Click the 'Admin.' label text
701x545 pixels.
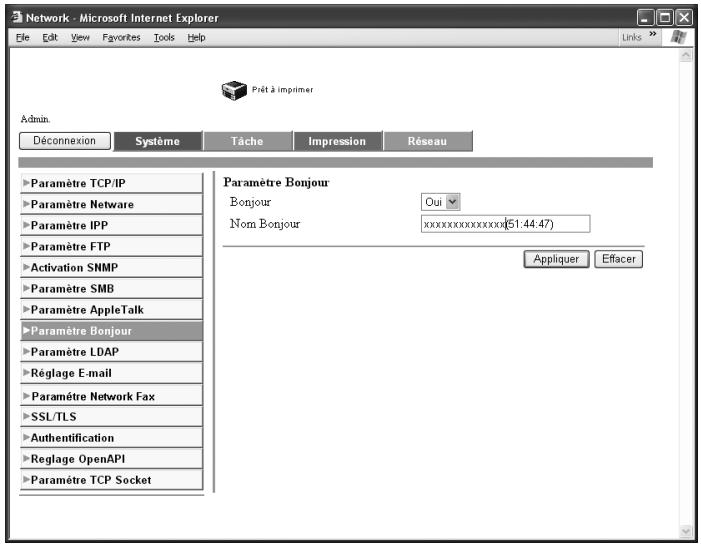tap(35, 119)
